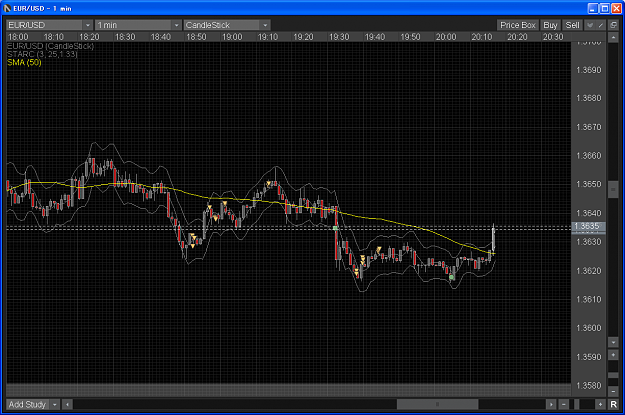Click the vertical zoom minus button
The height and width of the screenshot is (415, 625).
pos(613,391)
